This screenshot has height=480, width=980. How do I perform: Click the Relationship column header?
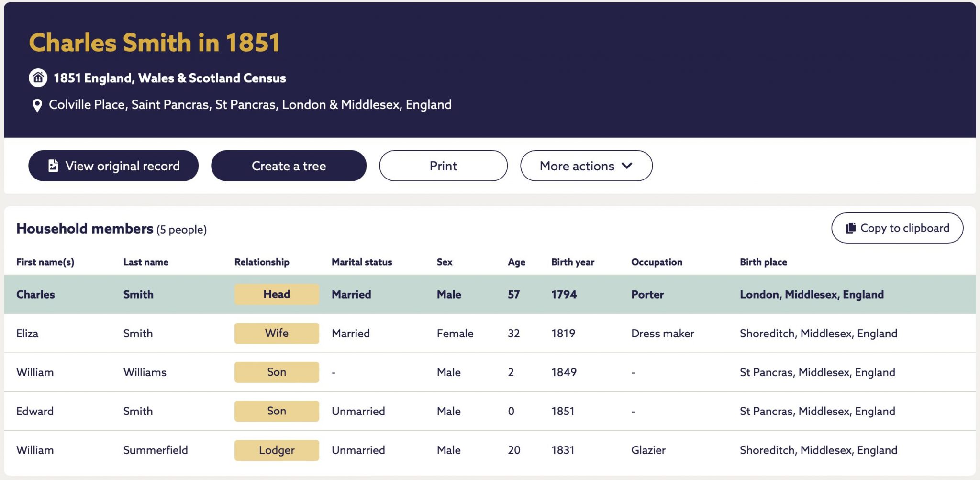click(262, 262)
